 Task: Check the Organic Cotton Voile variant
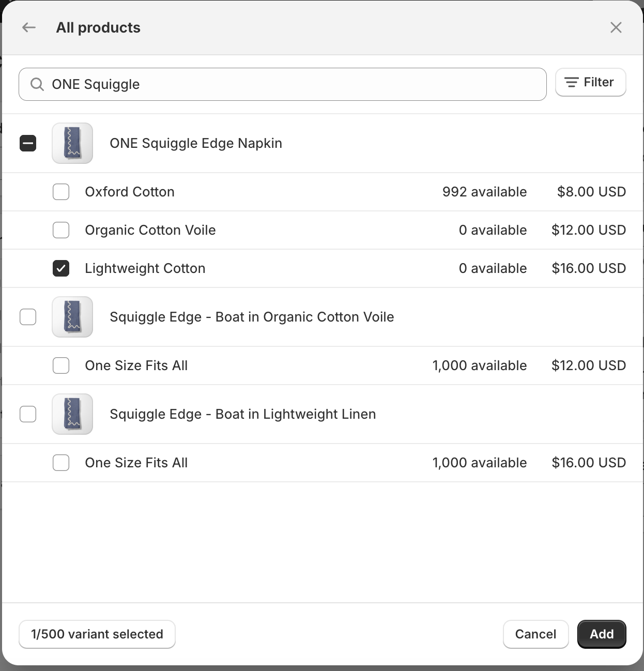pos(60,230)
